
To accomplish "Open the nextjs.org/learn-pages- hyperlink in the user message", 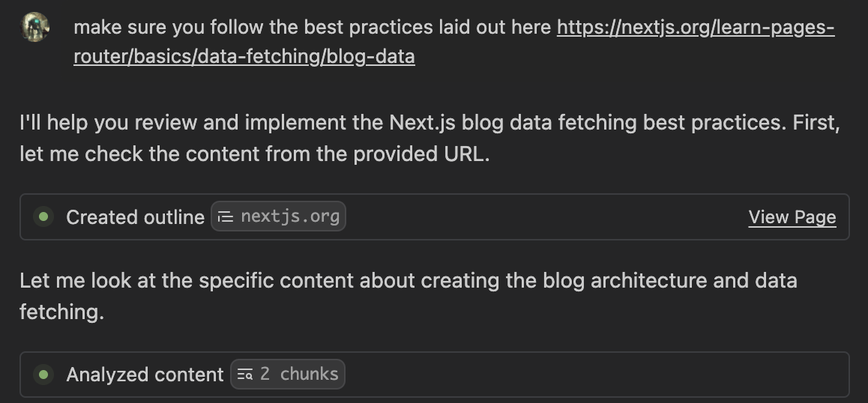I will [696, 27].
